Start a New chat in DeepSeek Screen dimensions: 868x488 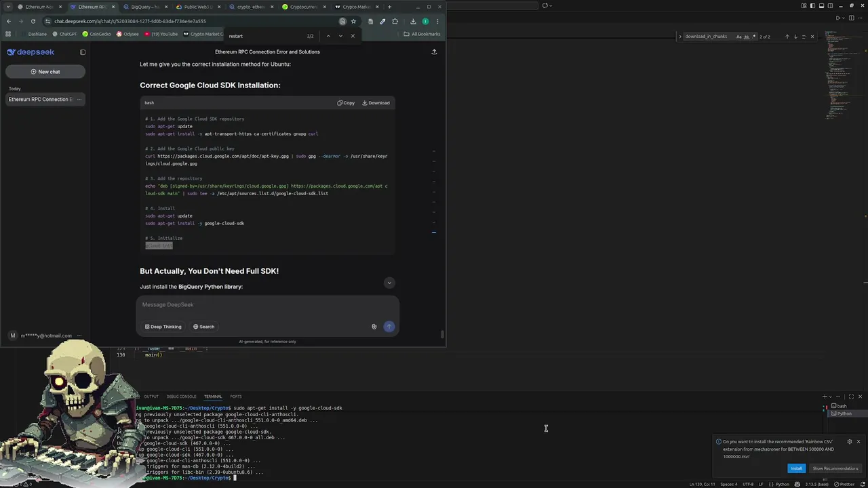click(45, 71)
